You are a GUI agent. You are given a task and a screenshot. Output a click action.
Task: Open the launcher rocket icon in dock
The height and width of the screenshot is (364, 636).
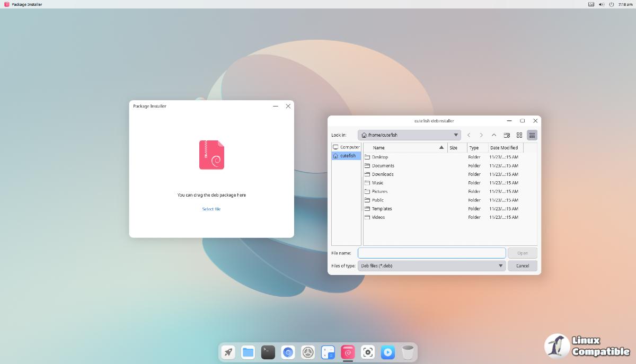[x=228, y=352]
